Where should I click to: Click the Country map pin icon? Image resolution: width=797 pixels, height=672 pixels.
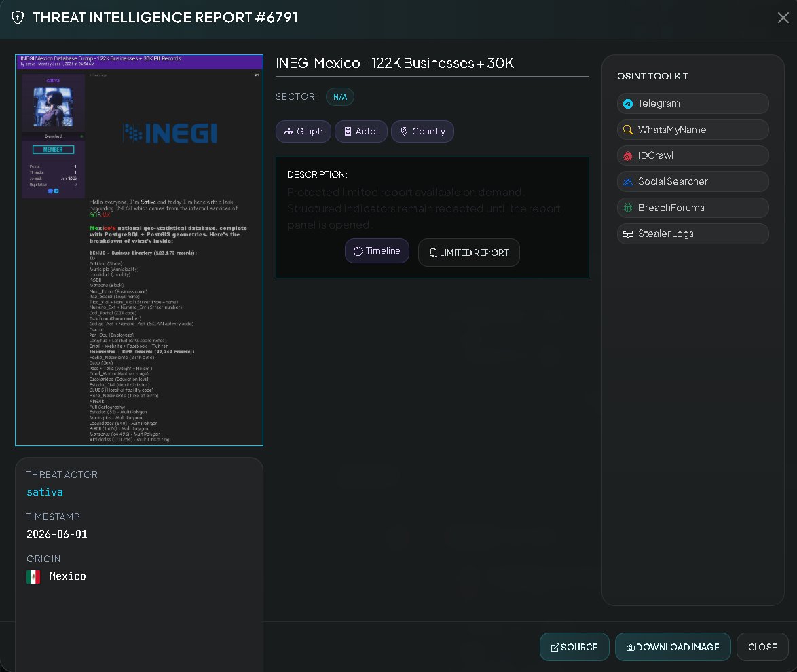(404, 131)
